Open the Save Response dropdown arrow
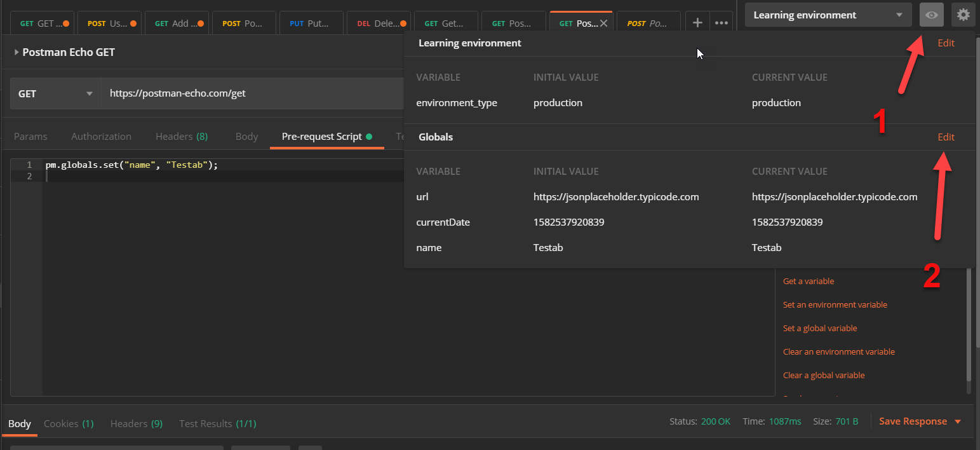980x450 pixels. 958,421
